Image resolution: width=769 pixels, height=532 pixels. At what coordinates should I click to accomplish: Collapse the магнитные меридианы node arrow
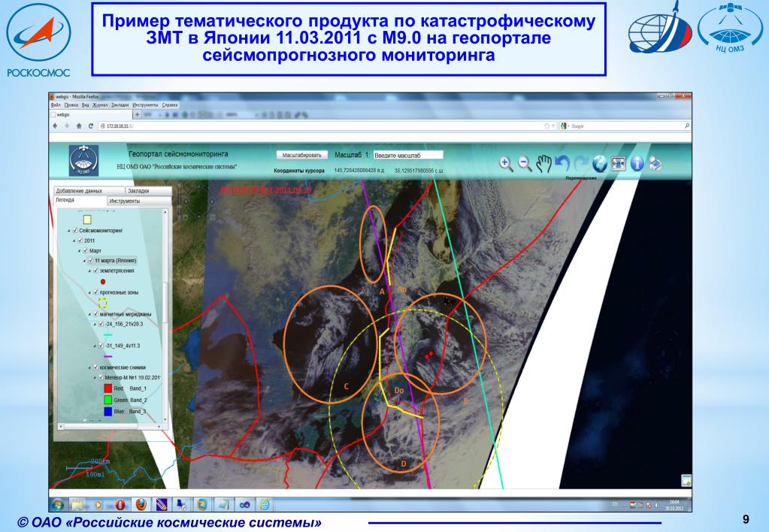(90, 314)
